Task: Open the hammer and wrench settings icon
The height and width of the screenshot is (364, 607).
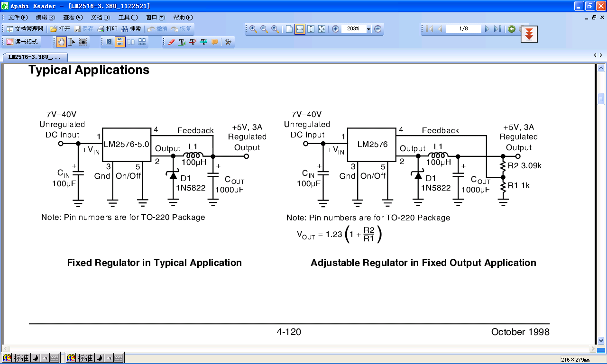Action: pos(228,42)
